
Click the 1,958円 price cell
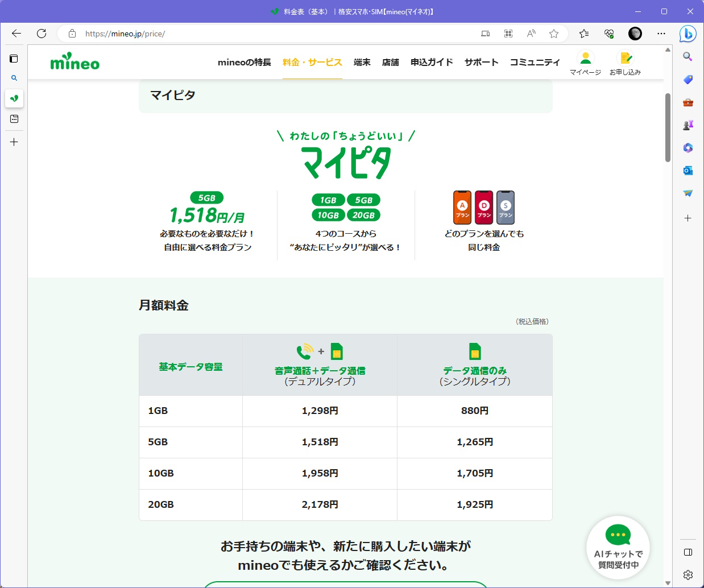coord(320,473)
